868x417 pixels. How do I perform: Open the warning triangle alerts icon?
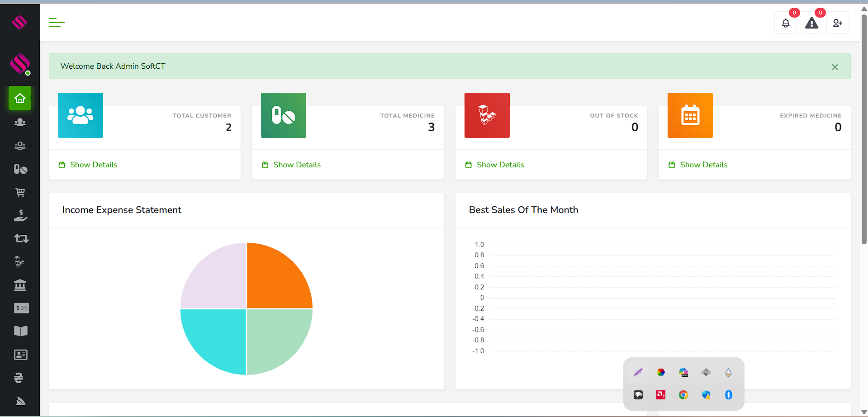[811, 23]
